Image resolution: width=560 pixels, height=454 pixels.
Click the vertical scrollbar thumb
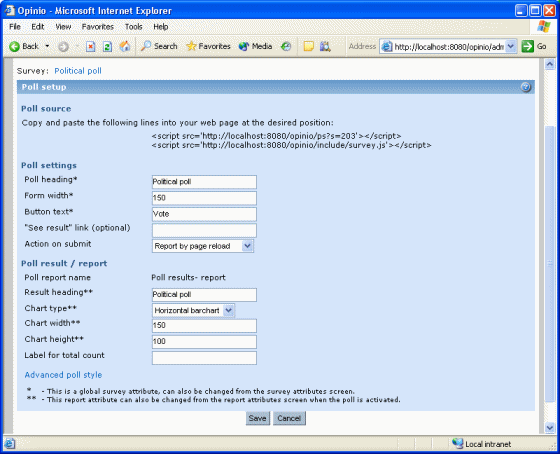pos(550,264)
